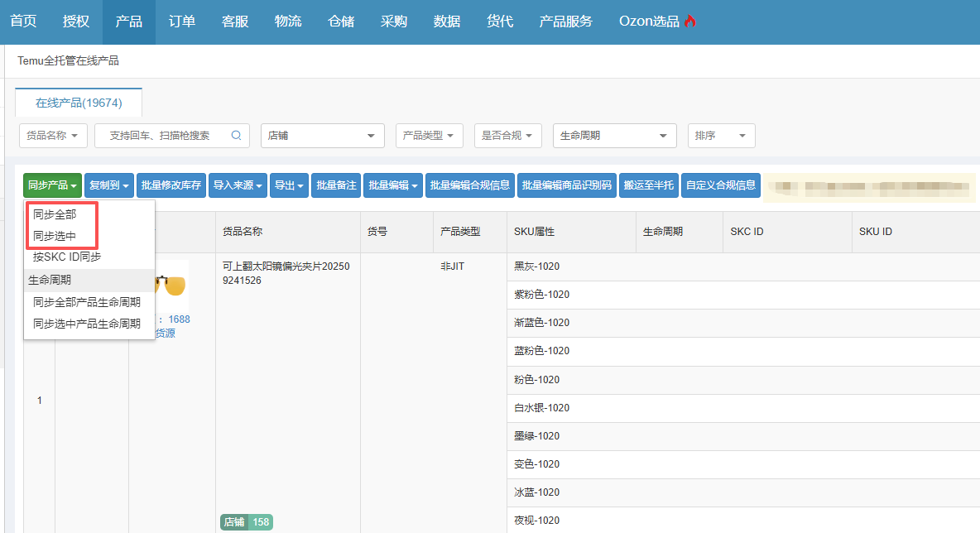Switch to the 在线产品(19674) tab
Image resolution: width=980 pixels, height=533 pixels.
[79, 103]
